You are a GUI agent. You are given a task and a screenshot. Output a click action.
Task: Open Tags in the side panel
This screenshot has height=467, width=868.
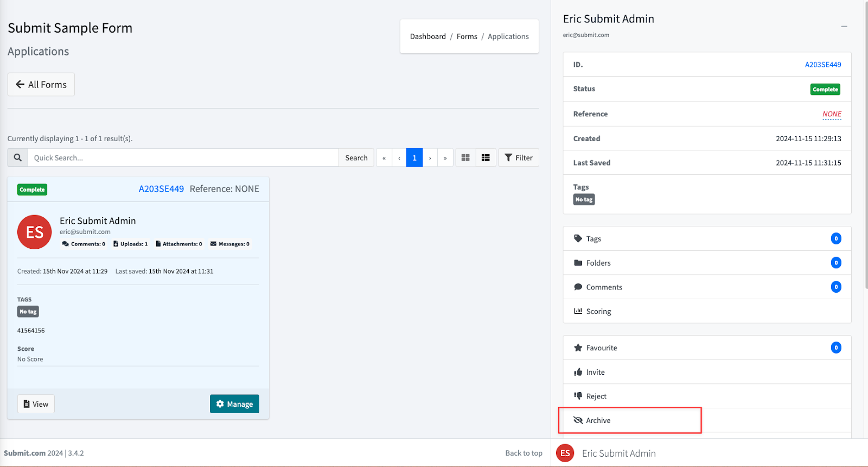point(593,239)
